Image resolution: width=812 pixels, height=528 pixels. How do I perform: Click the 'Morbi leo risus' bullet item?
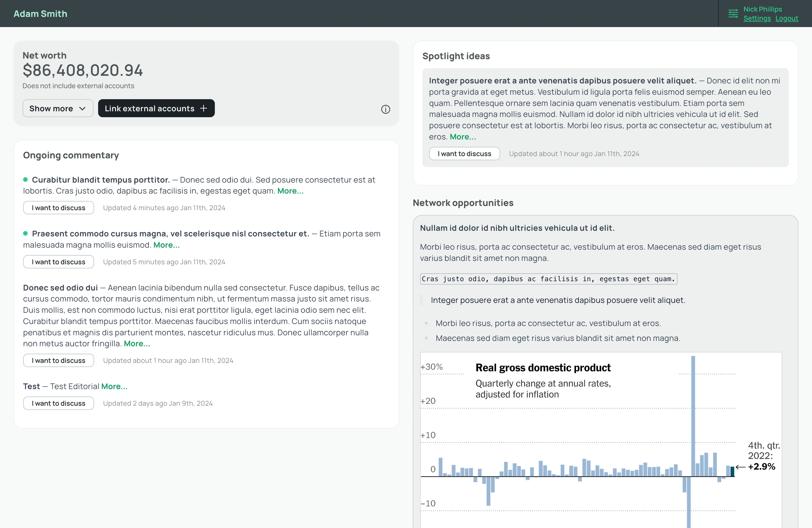point(548,323)
